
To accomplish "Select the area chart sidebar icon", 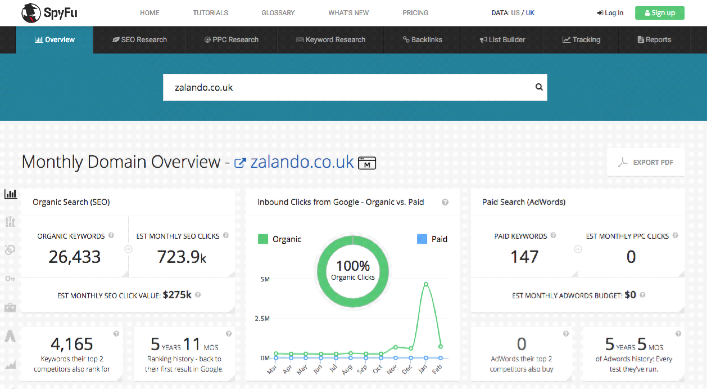I will pos(10,364).
